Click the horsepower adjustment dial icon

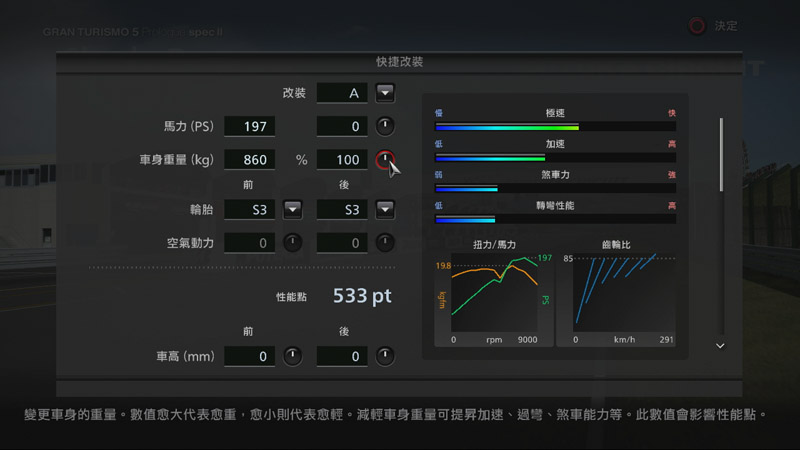(x=385, y=126)
